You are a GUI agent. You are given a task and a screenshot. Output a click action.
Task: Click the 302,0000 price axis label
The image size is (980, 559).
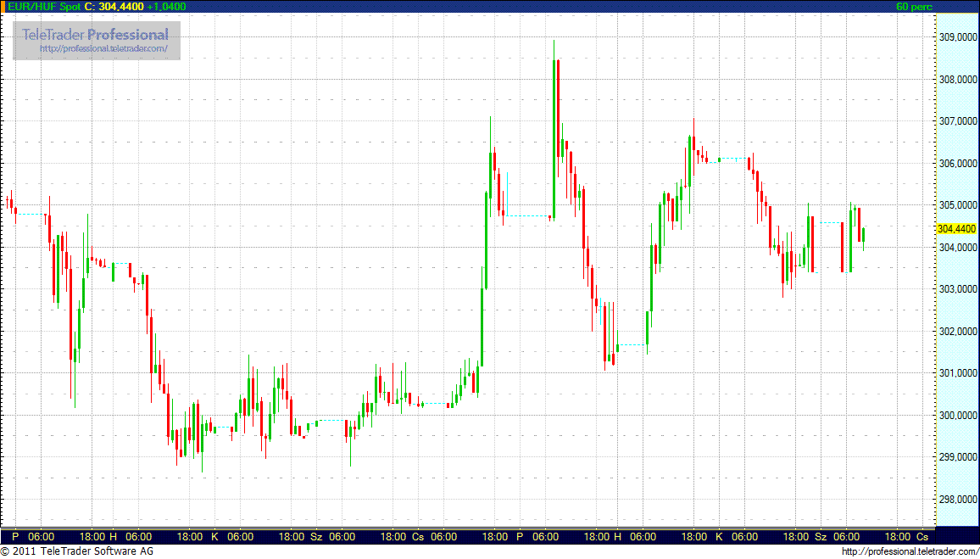click(x=956, y=332)
